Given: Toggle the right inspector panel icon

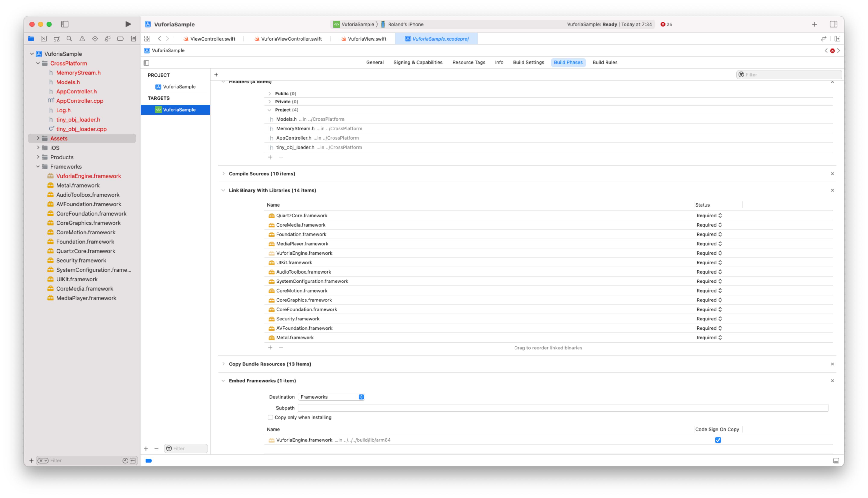Looking at the screenshot, I should click(x=833, y=24).
